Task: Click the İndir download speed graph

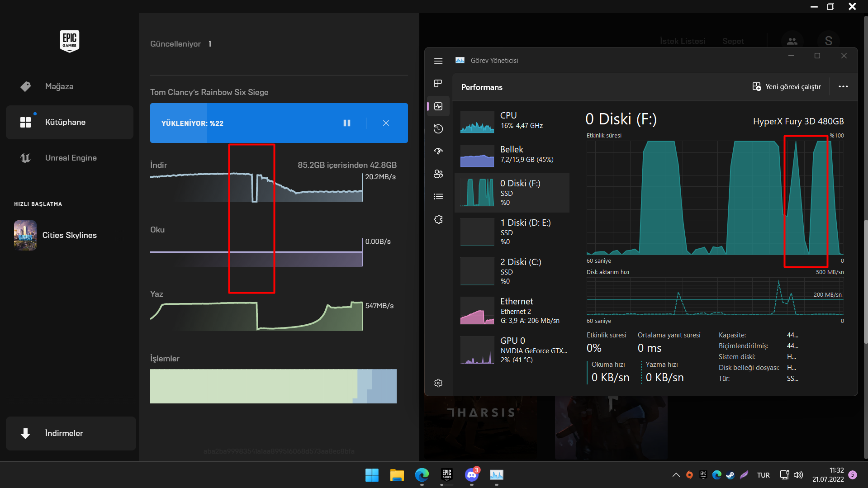Action: (x=256, y=187)
